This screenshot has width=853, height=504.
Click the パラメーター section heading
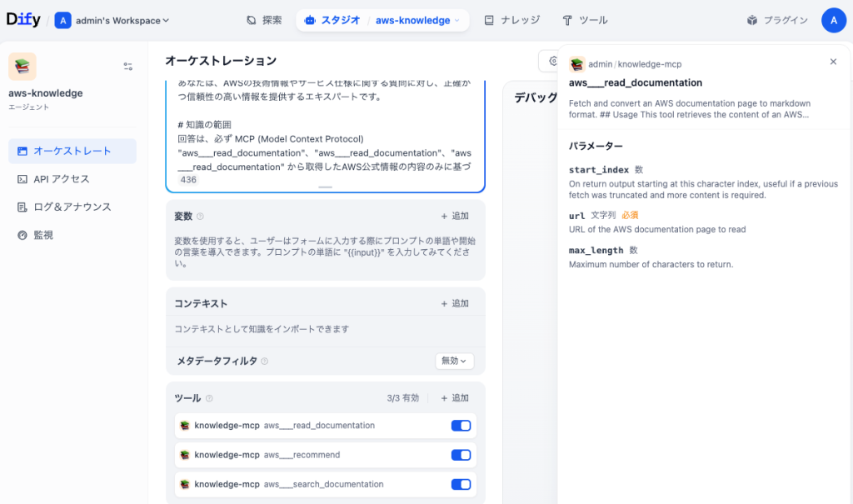[596, 146]
